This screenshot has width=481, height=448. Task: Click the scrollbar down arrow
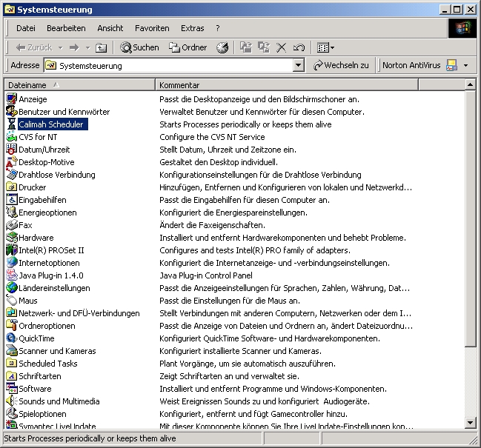tap(470, 423)
